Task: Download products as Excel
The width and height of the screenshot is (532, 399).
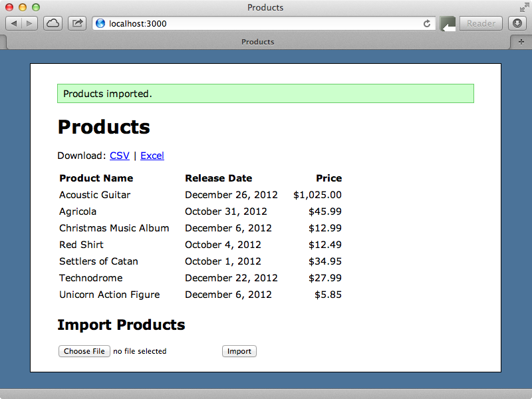Action: click(x=152, y=156)
